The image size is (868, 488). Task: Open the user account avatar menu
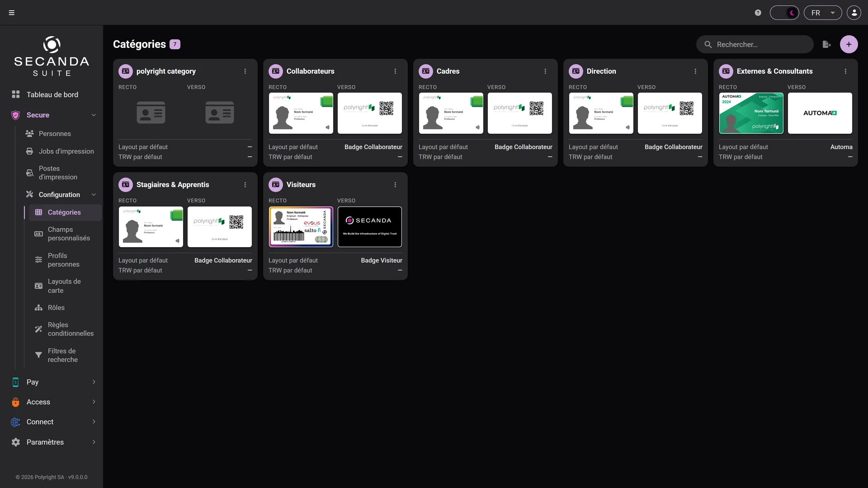point(854,13)
